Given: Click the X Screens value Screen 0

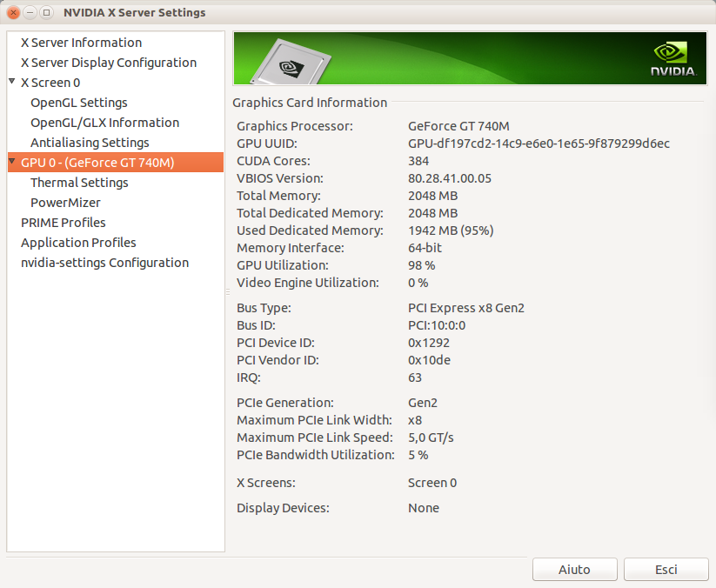Looking at the screenshot, I should pos(432,483).
